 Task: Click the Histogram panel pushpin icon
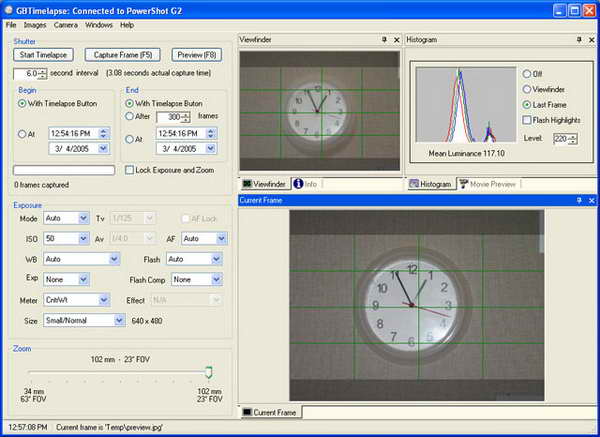pos(579,40)
